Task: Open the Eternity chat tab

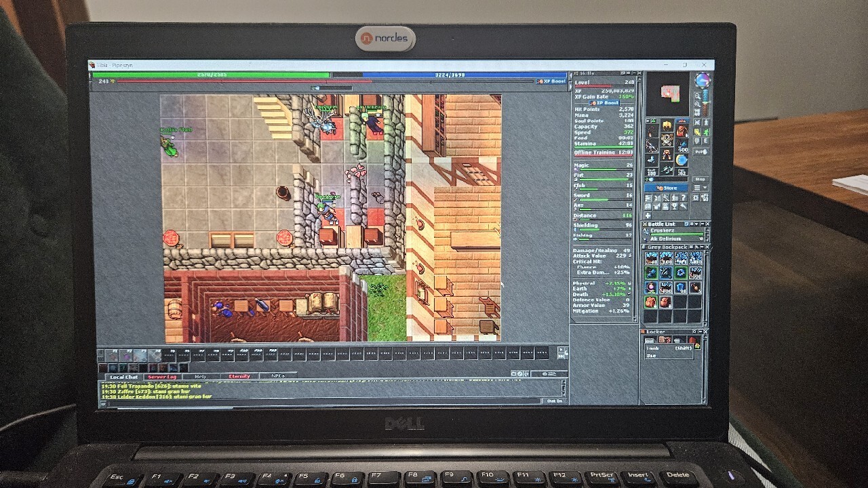Action: point(239,377)
